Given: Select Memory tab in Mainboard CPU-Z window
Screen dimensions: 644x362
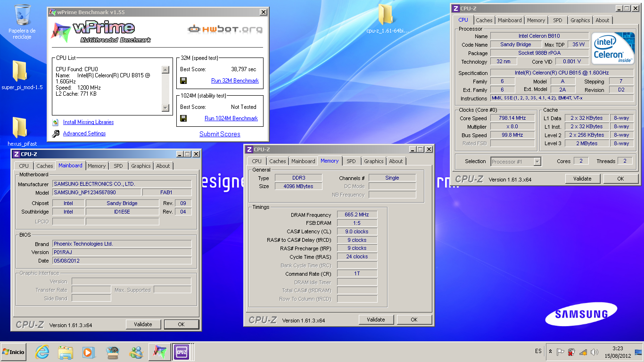Looking at the screenshot, I should click(97, 166).
